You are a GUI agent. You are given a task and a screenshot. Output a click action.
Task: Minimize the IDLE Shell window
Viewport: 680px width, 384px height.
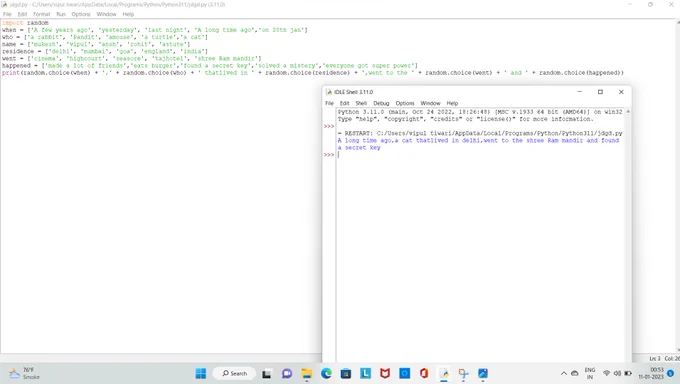coord(579,92)
